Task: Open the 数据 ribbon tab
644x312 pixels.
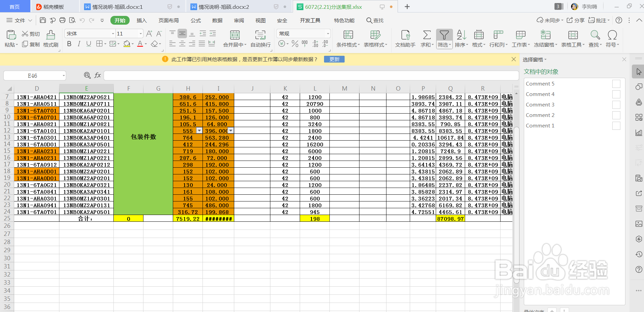Action: [217, 20]
